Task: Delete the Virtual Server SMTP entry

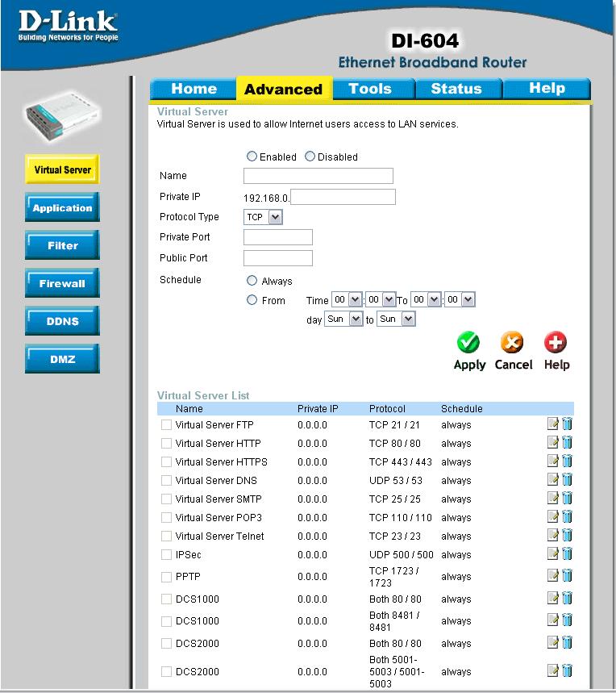Action: click(x=567, y=498)
